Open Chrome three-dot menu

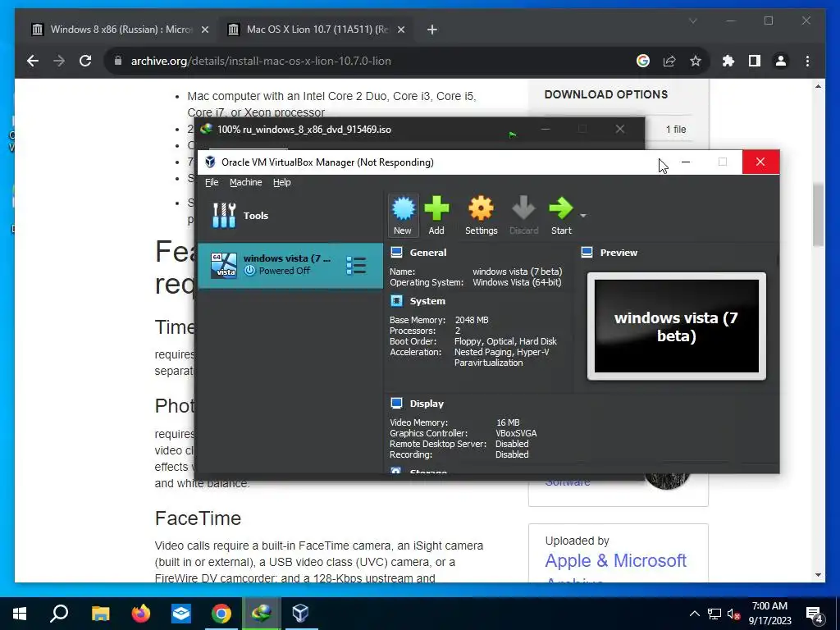pos(807,61)
